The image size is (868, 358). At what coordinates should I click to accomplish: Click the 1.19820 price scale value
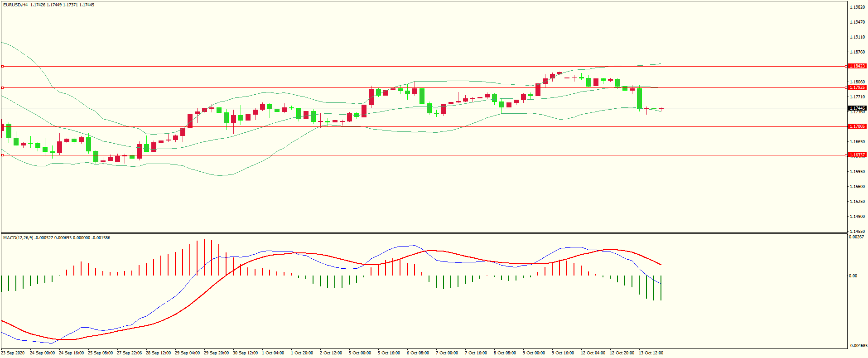tap(857, 7)
